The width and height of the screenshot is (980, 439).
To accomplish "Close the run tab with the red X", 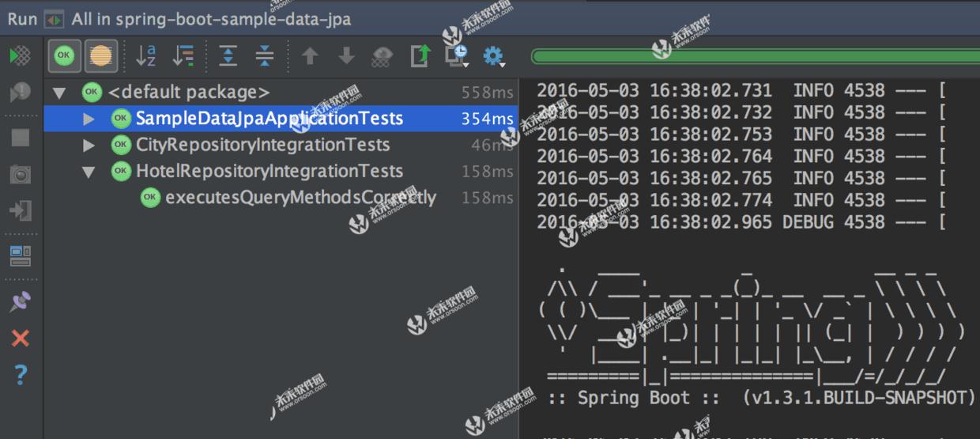I will (x=21, y=339).
